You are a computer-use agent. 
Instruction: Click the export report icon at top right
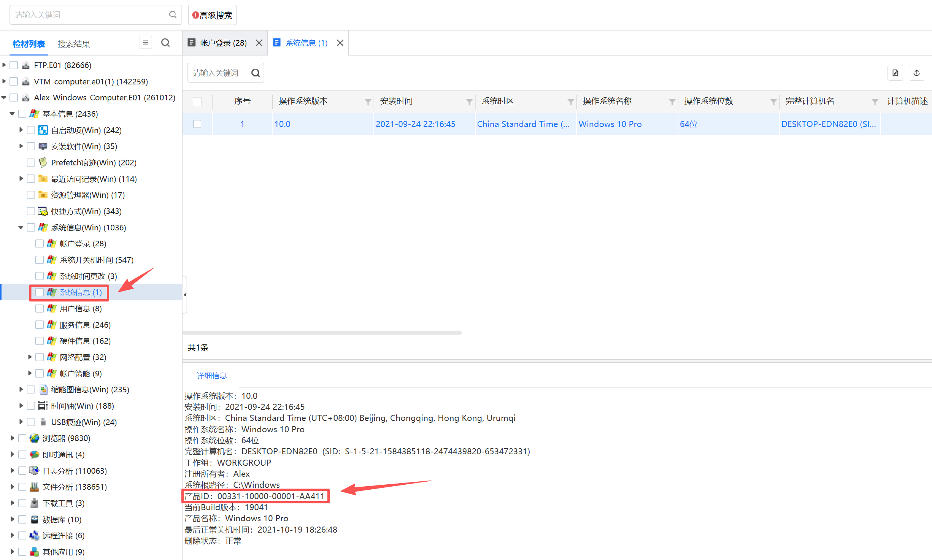point(895,73)
